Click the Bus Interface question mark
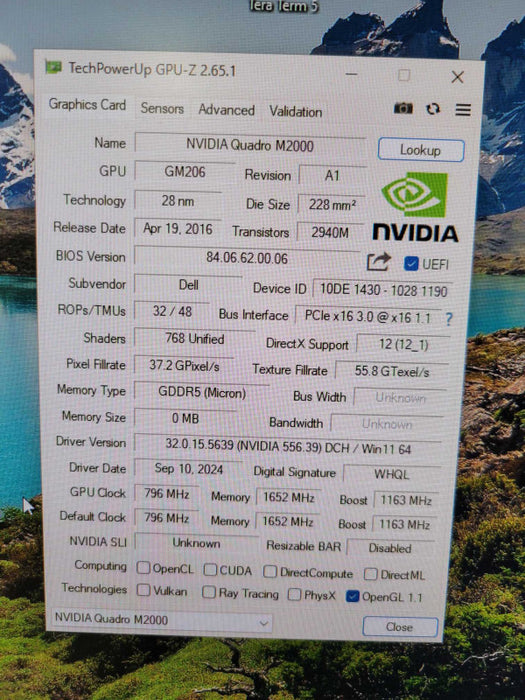Screen dimensions: 525x700 pyautogui.click(x=449, y=318)
